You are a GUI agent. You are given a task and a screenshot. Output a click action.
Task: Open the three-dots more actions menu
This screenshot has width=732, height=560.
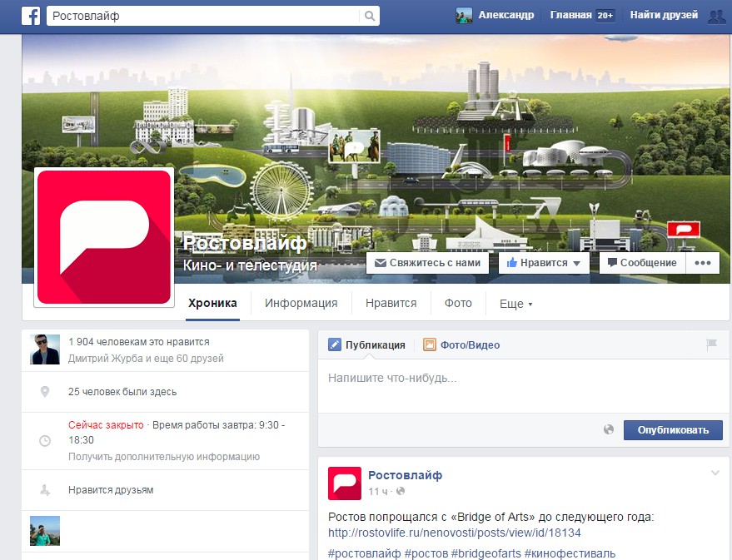[703, 263]
